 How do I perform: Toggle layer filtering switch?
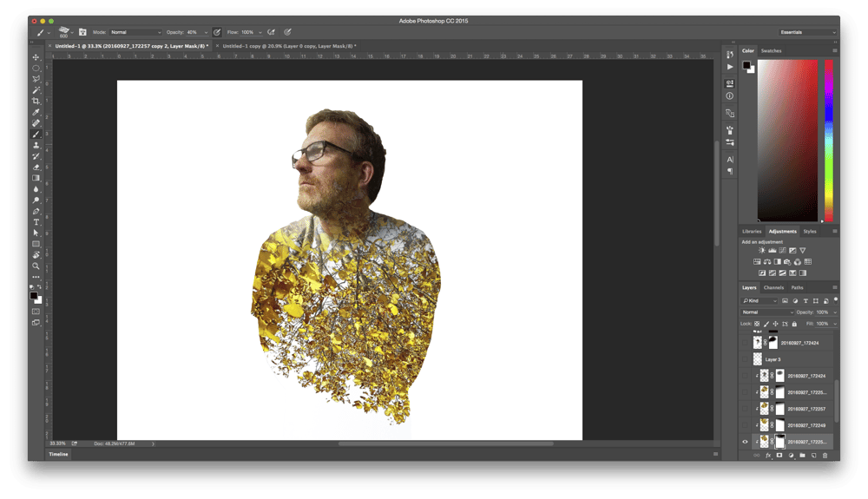coord(835,300)
